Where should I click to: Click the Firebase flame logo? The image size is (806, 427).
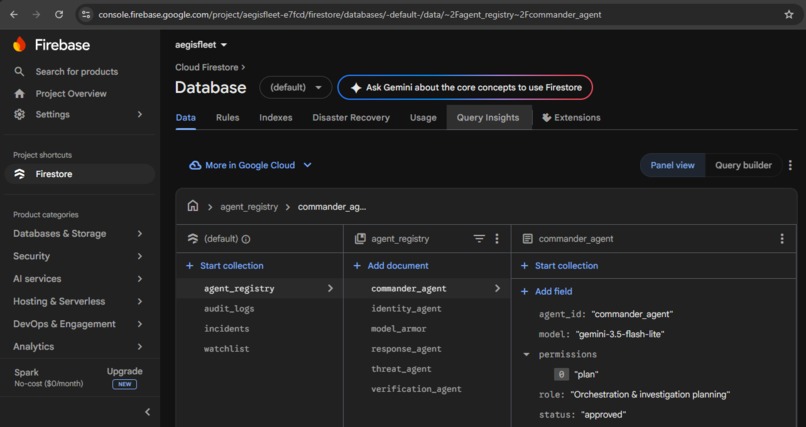click(20, 45)
